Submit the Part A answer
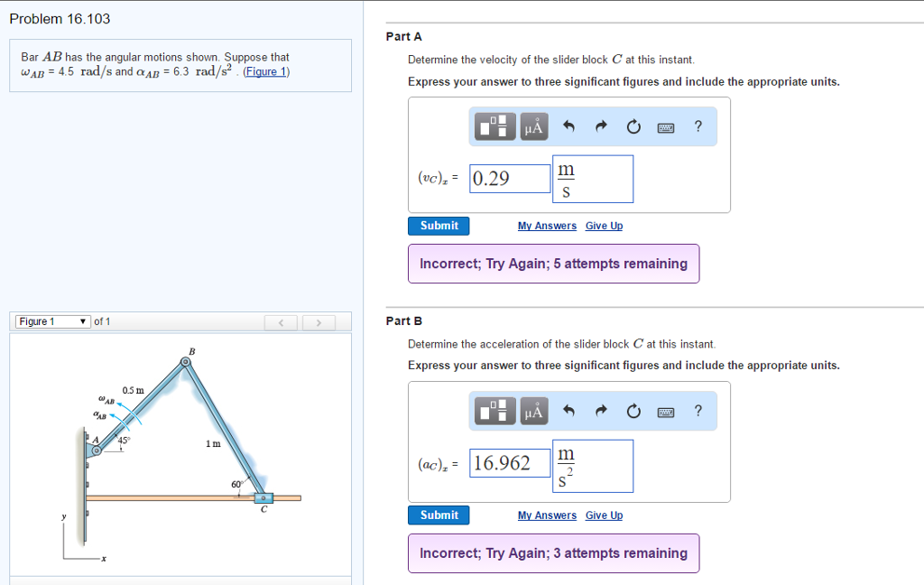 pos(439,226)
